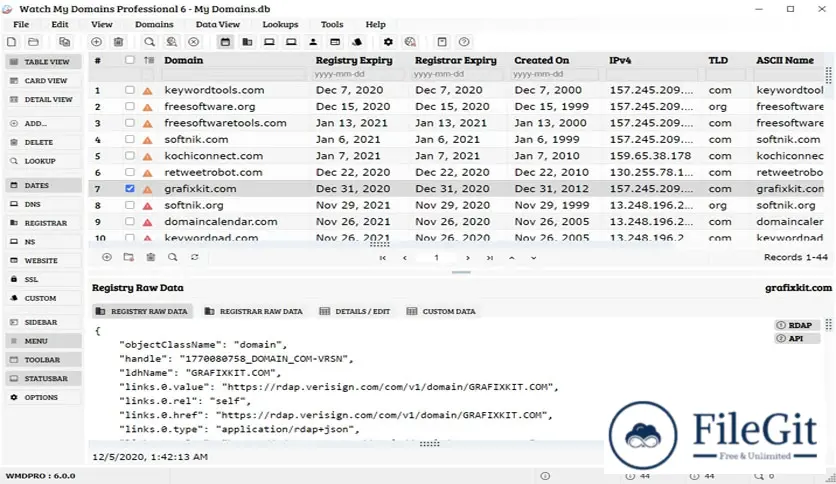Show the DNS column set from sidebar
Screen dimensions: 836x484
tap(44, 204)
